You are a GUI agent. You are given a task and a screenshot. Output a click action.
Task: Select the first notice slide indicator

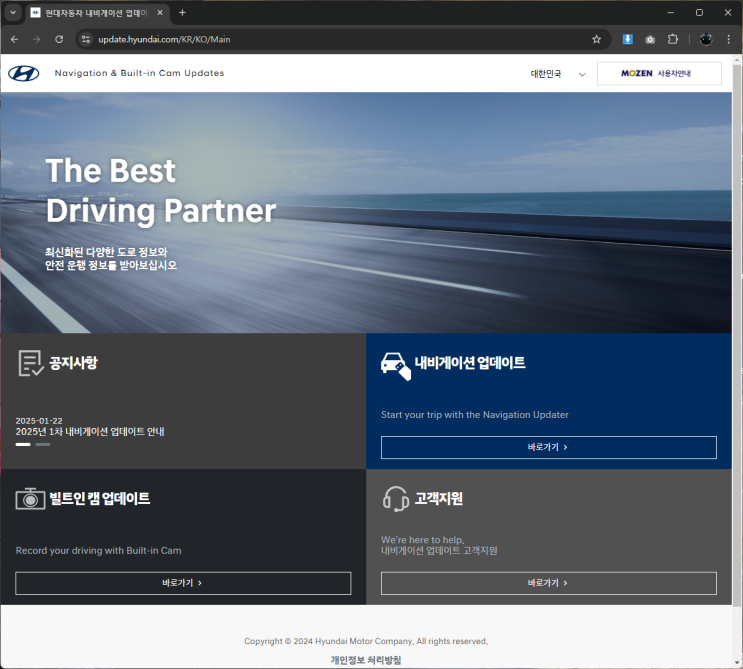click(x=23, y=444)
